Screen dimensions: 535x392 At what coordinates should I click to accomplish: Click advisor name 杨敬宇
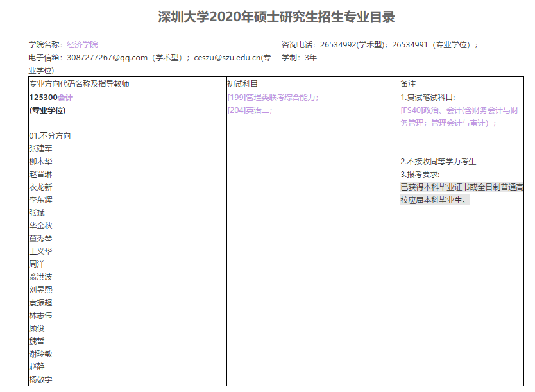[x=40, y=380]
